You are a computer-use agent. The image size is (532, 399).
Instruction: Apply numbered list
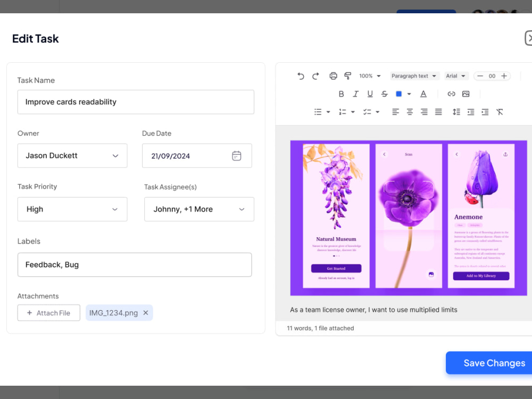click(342, 112)
